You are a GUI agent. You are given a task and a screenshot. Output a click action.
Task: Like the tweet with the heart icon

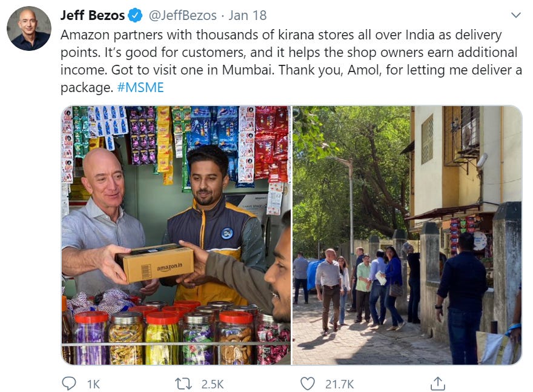(x=308, y=384)
